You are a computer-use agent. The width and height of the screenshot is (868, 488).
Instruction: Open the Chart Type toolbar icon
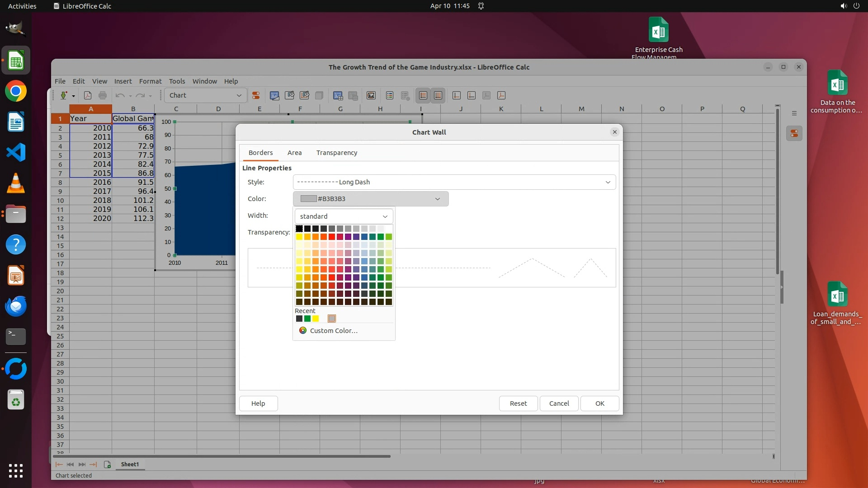click(274, 95)
